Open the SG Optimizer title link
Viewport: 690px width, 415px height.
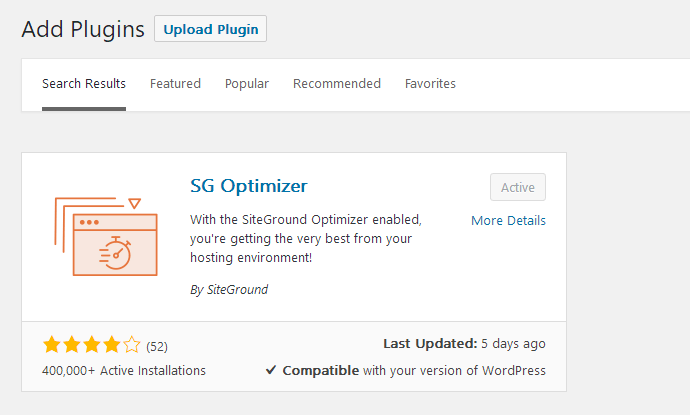point(249,185)
